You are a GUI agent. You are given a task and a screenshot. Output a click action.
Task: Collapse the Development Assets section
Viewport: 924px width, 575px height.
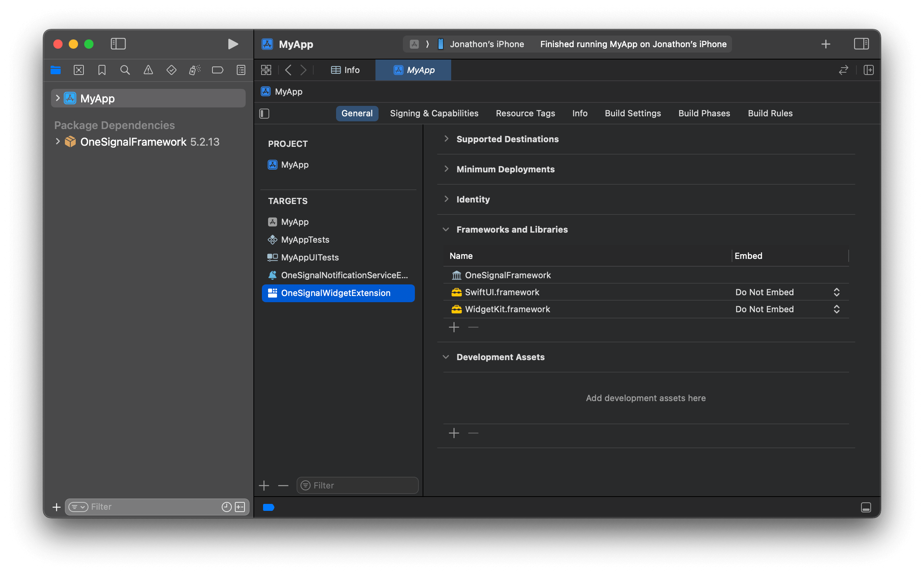click(446, 357)
